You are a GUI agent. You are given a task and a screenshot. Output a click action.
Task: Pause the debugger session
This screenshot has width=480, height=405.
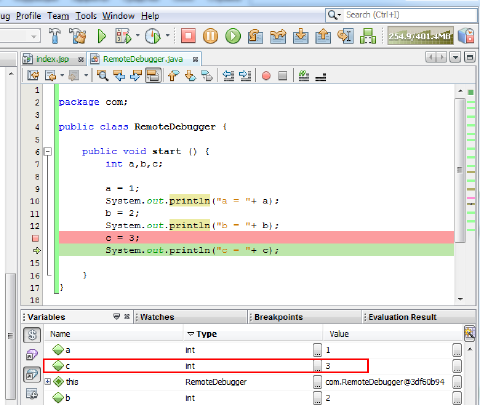click(210, 36)
